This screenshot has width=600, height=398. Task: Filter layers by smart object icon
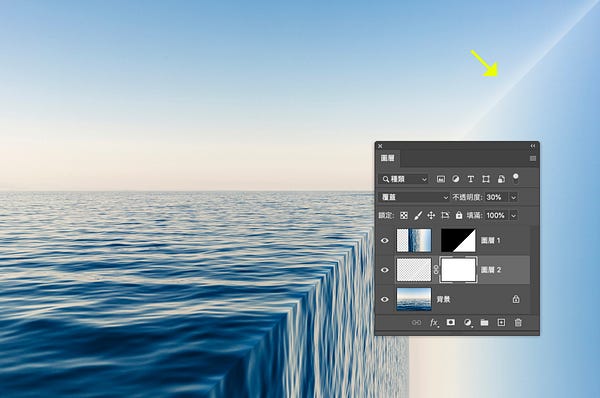pyautogui.click(x=501, y=179)
